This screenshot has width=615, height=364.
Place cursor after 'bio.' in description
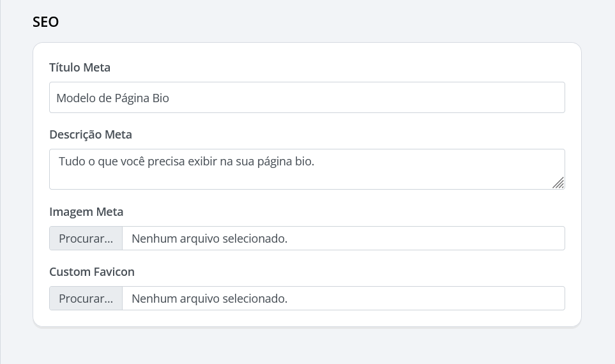pyautogui.click(x=315, y=162)
